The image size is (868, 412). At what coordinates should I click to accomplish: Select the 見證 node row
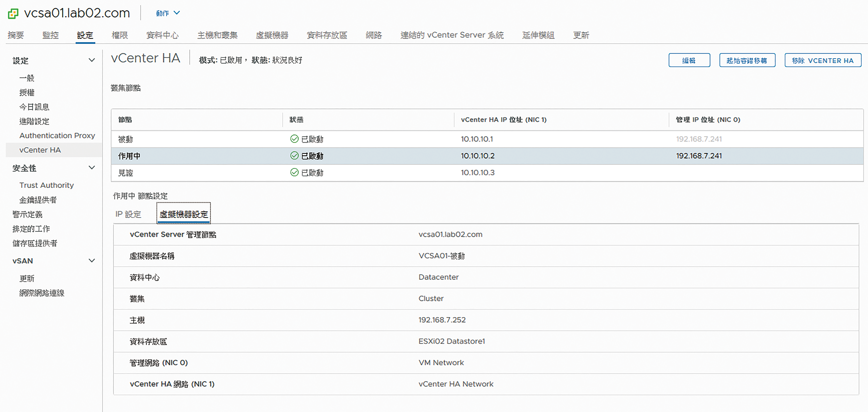click(x=487, y=173)
